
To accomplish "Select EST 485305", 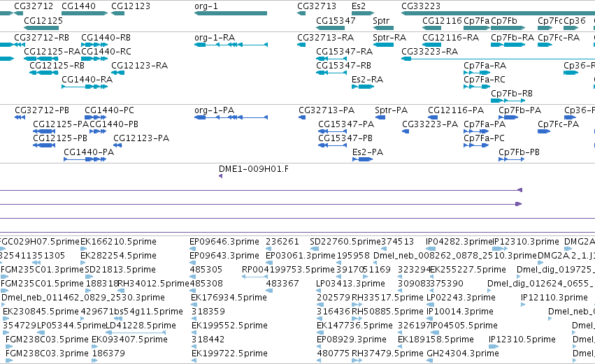I will [x=206, y=270].
